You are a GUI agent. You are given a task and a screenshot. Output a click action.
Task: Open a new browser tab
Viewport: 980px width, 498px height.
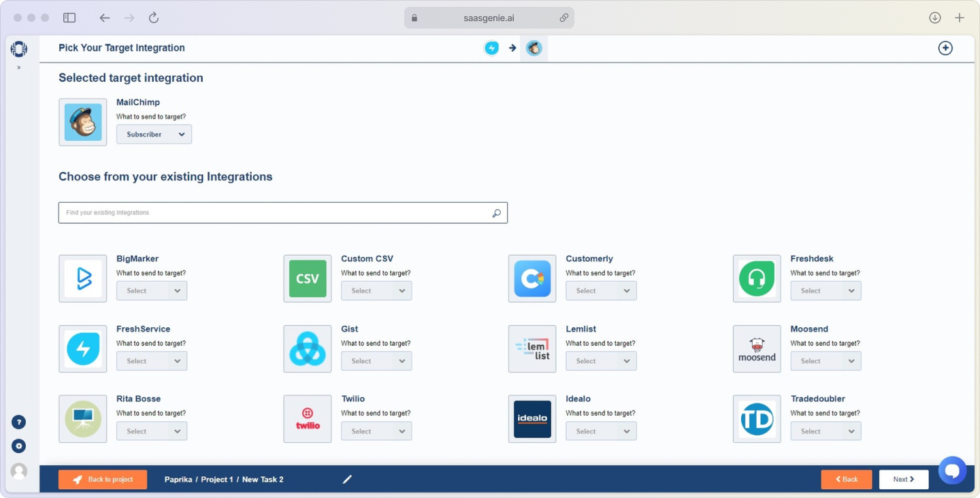[960, 18]
